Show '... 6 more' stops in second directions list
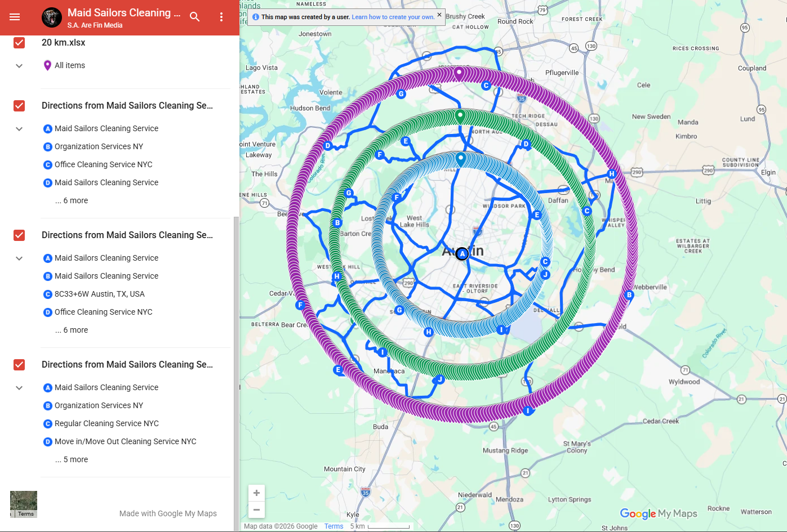 tap(72, 330)
